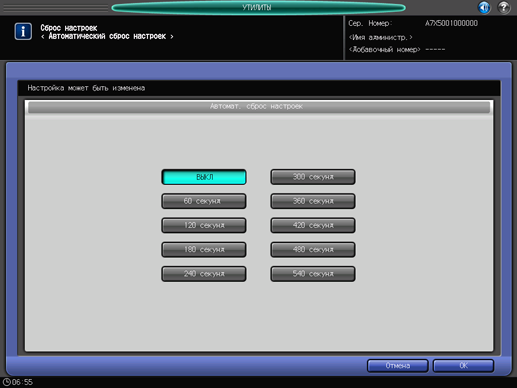Select the 120 секунд option
The height and width of the screenshot is (388, 517).
click(204, 225)
